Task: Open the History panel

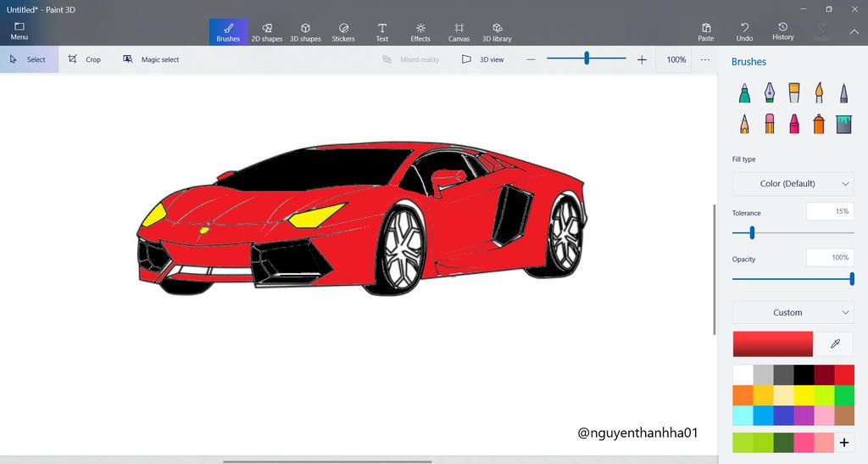Action: pos(782,32)
